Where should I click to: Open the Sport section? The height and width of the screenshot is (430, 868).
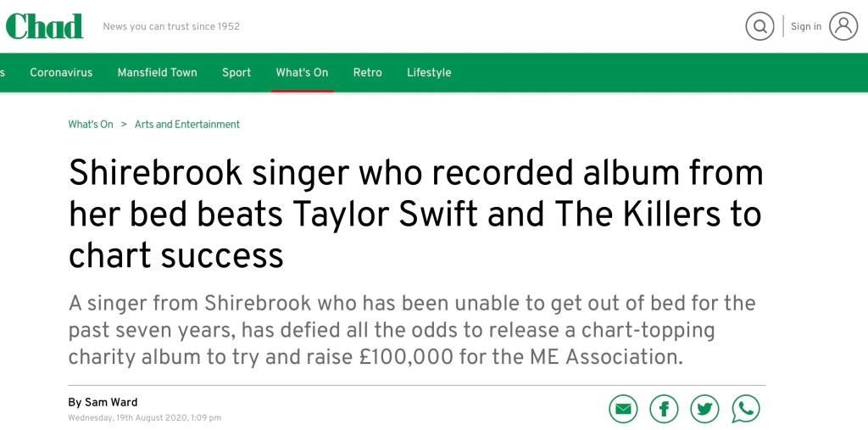coord(236,73)
